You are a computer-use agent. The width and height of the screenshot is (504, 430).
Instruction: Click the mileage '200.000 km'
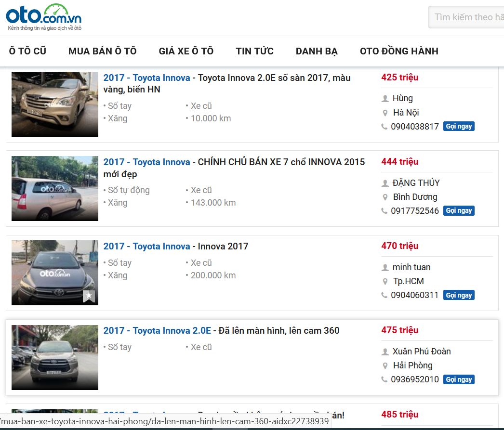tap(213, 275)
